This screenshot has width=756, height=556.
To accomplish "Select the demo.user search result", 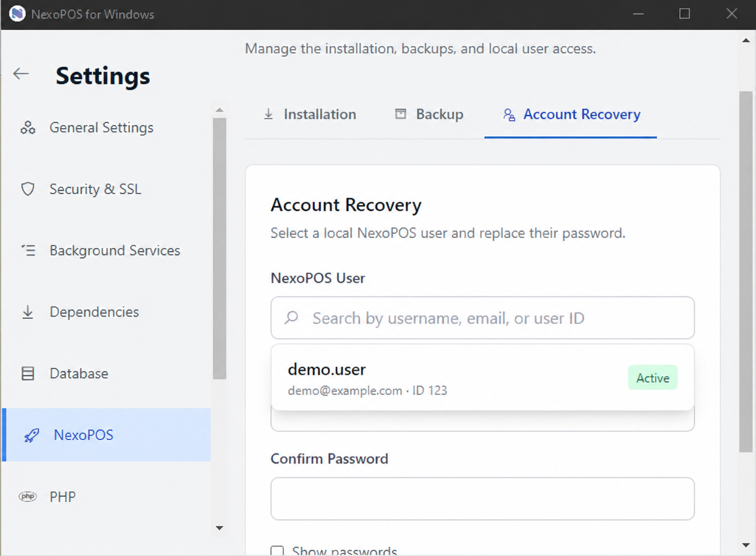I will pyautogui.click(x=483, y=378).
